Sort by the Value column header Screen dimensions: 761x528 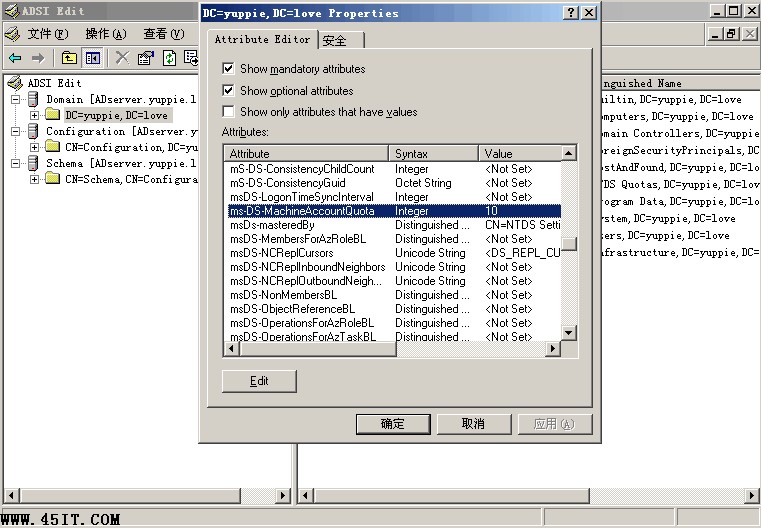(x=520, y=154)
